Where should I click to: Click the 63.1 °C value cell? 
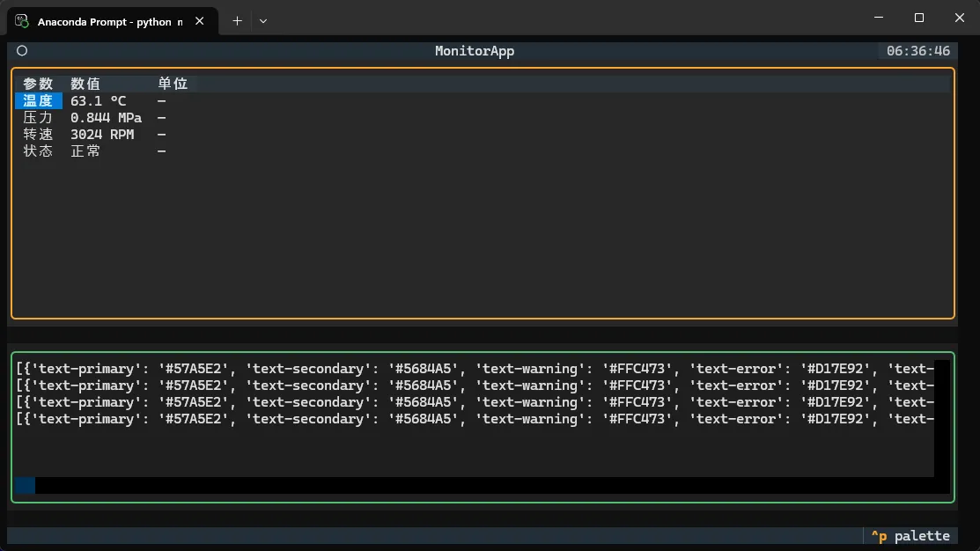click(x=99, y=101)
